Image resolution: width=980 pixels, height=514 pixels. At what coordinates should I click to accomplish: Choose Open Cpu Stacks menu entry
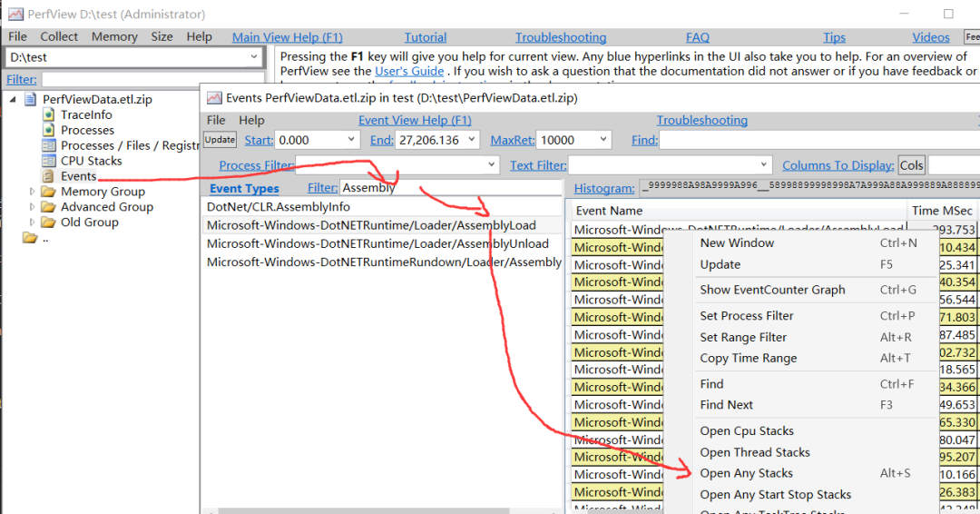click(747, 430)
